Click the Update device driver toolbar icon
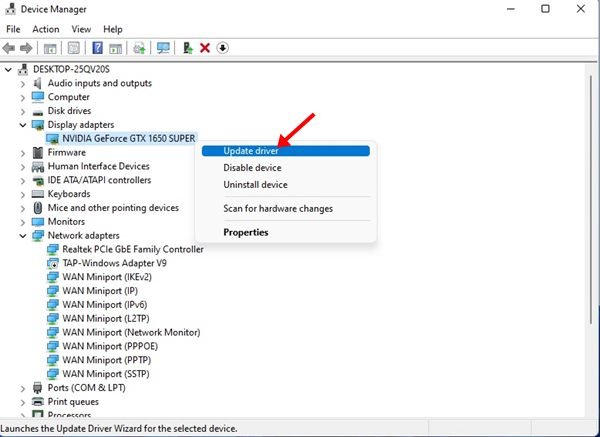This screenshot has width=600, height=437. pos(188,47)
